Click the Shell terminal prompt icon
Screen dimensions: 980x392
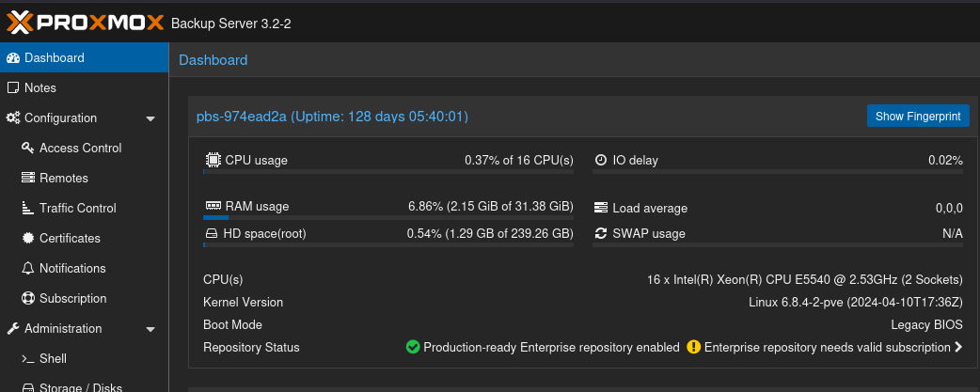[x=28, y=359]
